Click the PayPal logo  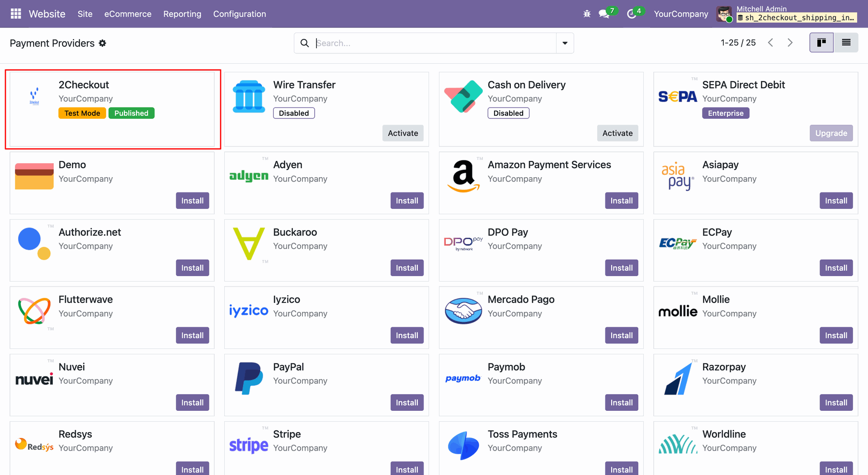pyautogui.click(x=249, y=378)
